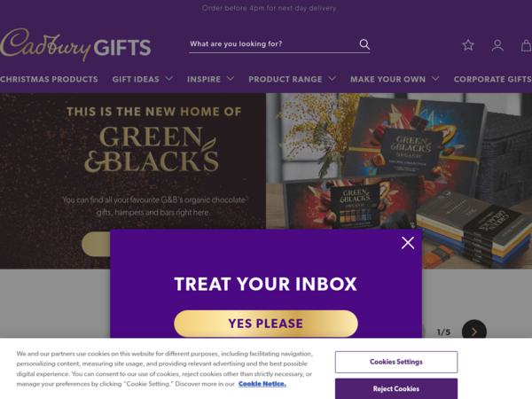532x399 pixels.
Task: Expand the Product Range chevron
Action: tap(332, 79)
